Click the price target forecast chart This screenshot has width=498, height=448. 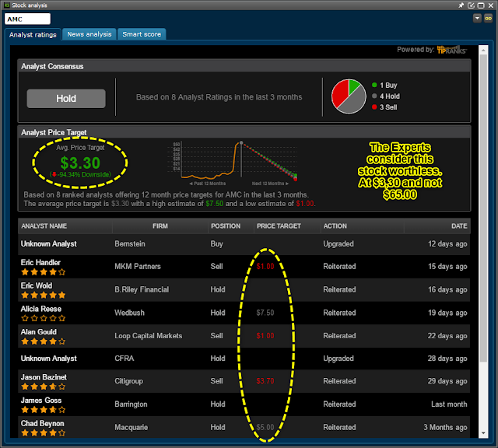[x=233, y=163]
